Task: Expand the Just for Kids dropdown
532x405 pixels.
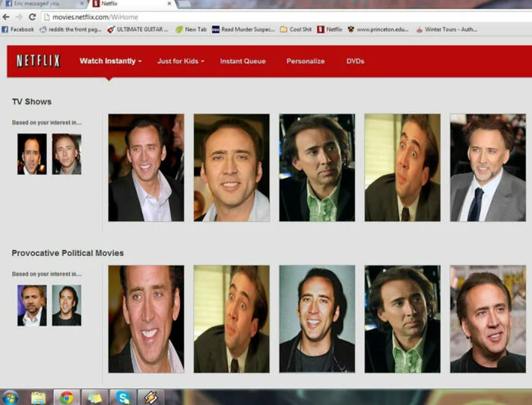Action: click(180, 61)
